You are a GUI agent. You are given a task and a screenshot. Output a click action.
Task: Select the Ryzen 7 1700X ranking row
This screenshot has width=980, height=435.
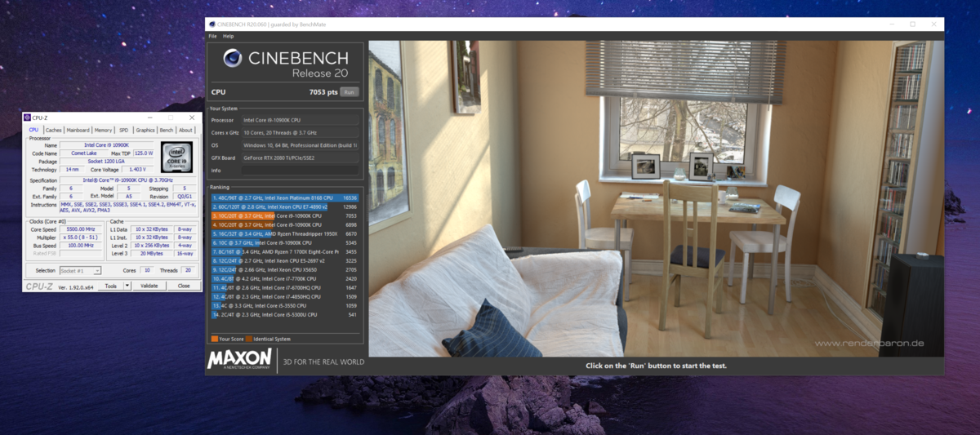click(x=284, y=251)
